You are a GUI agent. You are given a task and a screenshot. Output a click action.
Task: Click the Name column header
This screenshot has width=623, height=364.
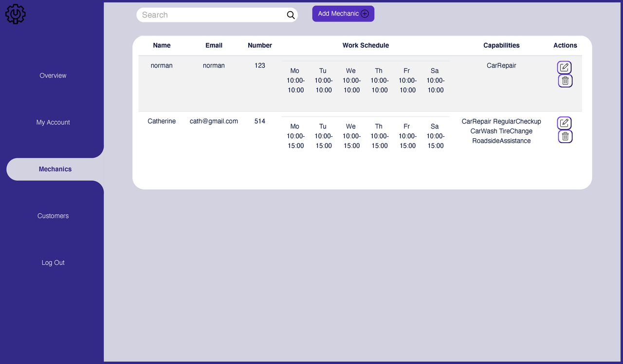click(x=162, y=45)
